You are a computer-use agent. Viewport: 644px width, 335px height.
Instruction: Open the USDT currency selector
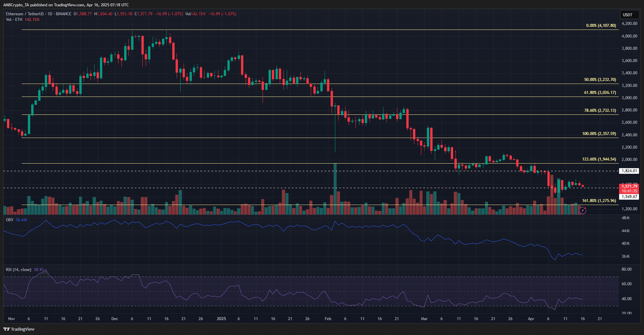click(x=627, y=15)
